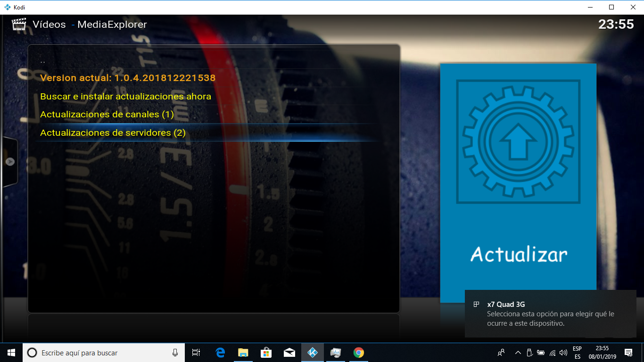Screen dimensions: 644x362
Task: Open the Action Center notifications icon
Action: pyautogui.click(x=628, y=353)
